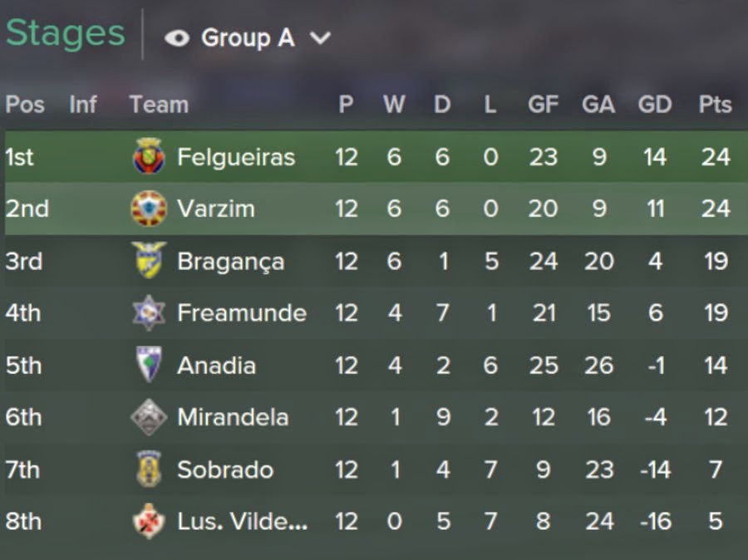Click the Varzim club crest

pos(149,209)
